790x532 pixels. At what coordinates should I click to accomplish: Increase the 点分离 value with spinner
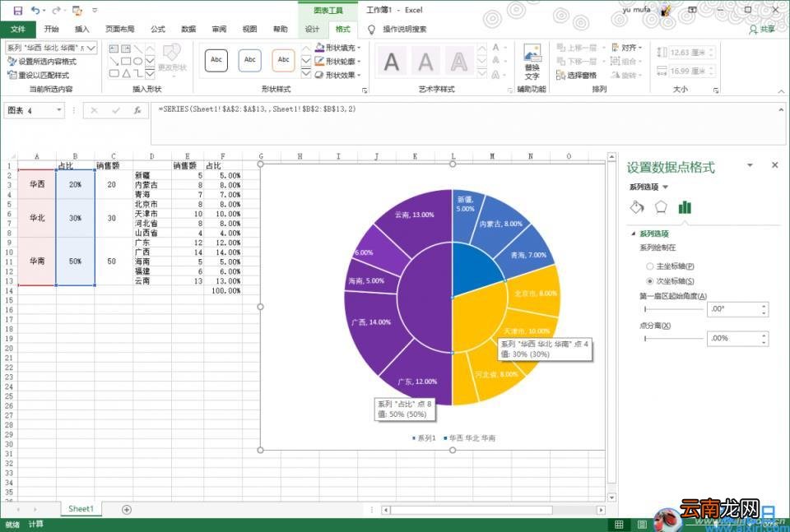click(764, 335)
